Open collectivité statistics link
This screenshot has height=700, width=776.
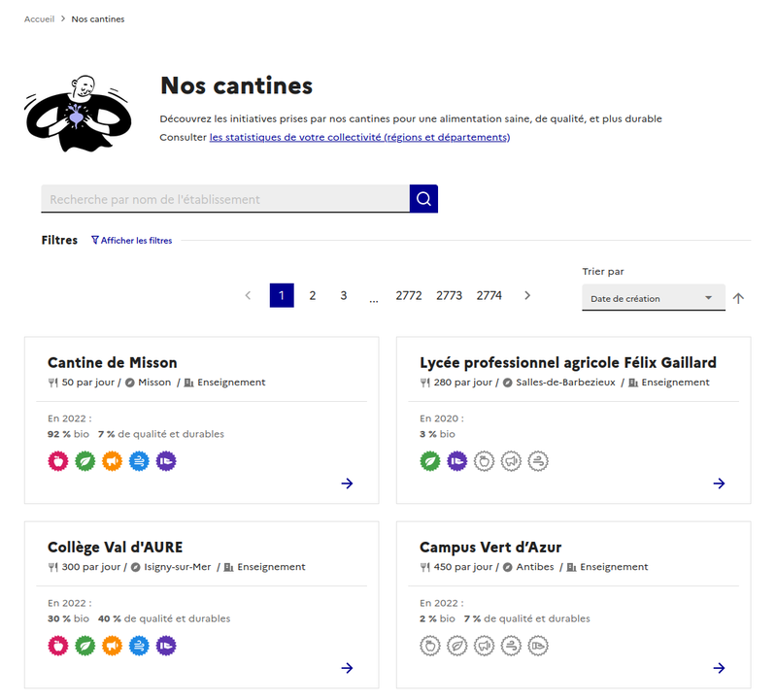[x=359, y=137]
